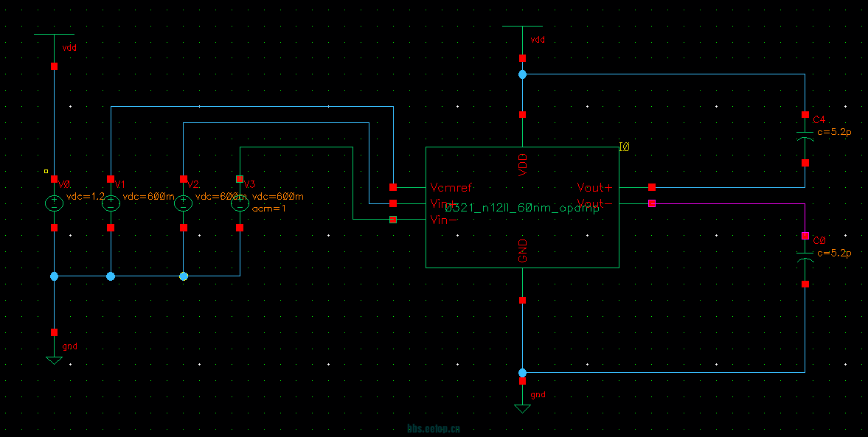Viewport: 868px width, 437px height.
Task: Click the gnd ground symbol below the opamp
Action: click(x=522, y=409)
